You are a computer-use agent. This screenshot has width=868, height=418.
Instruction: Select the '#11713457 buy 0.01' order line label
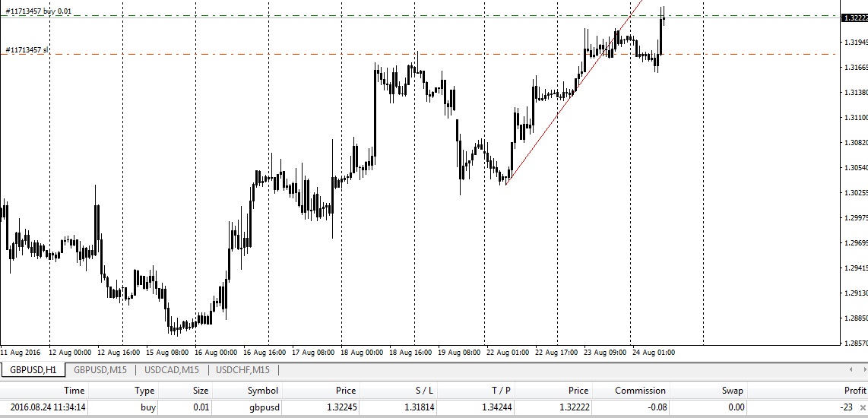[38, 11]
